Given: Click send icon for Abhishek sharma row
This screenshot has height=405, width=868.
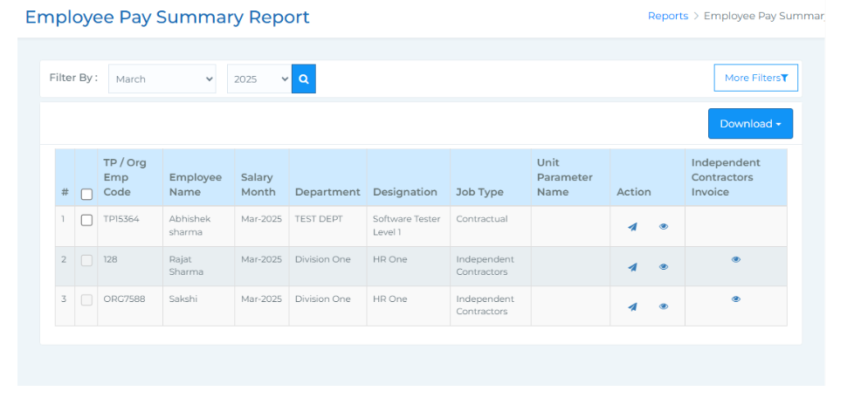Looking at the screenshot, I should [x=632, y=227].
